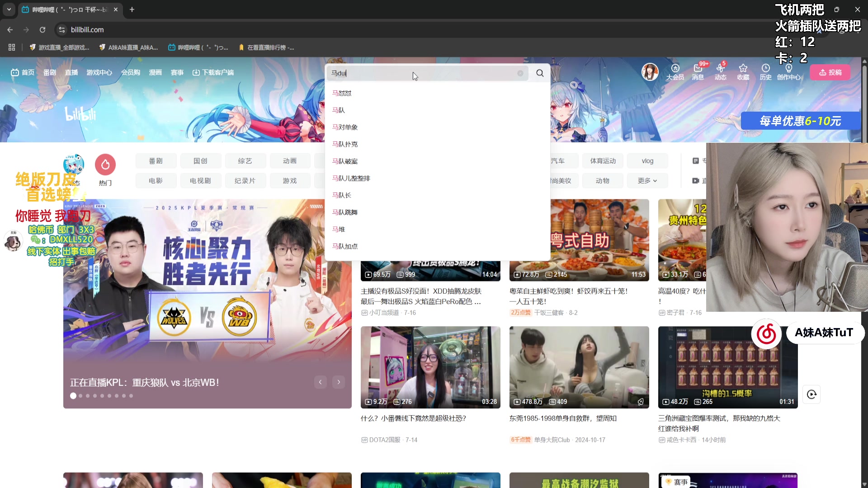Refresh recommended videos with 换一换 icon
This screenshot has width=868, height=488.
(811, 394)
